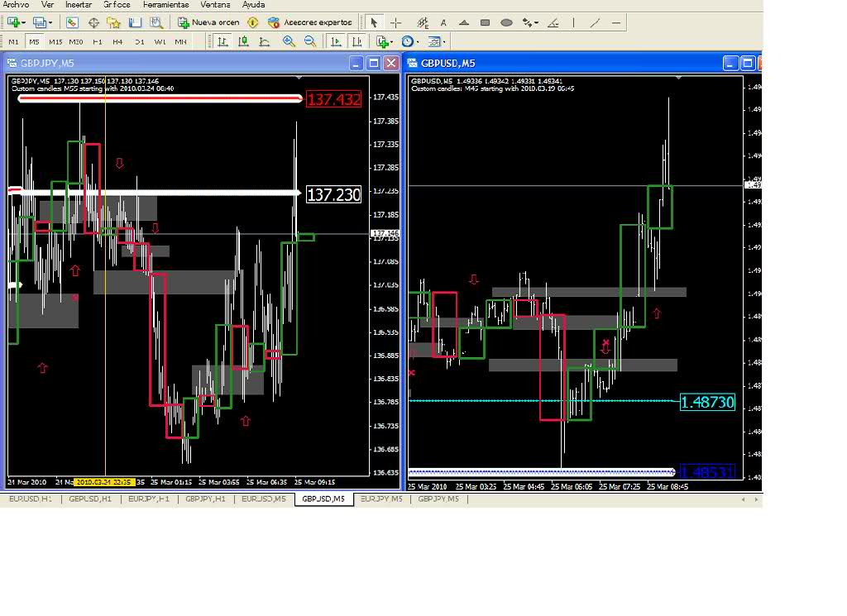The image size is (847, 616).
Task: Open the Profiles icon
Action: tap(39, 22)
